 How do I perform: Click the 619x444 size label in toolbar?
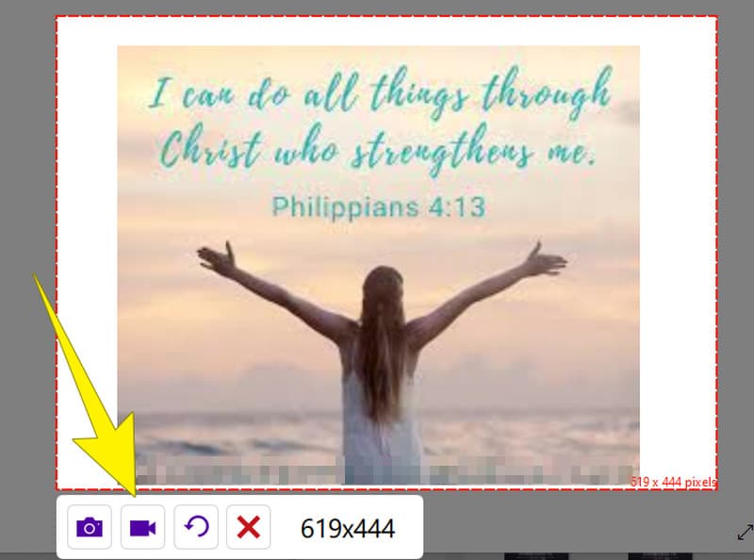(347, 528)
